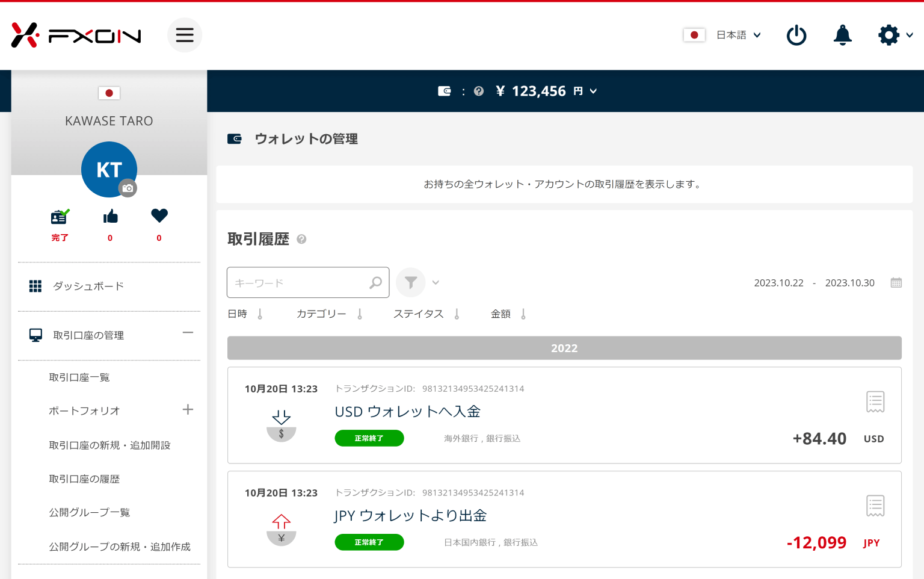Open 取引口座の管理 menu item
Screen dimensions: 924x579
coord(88,335)
